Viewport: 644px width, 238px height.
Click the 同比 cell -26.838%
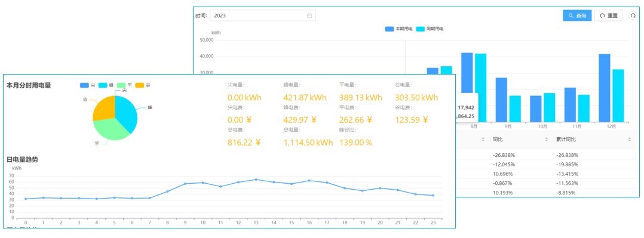(504, 155)
